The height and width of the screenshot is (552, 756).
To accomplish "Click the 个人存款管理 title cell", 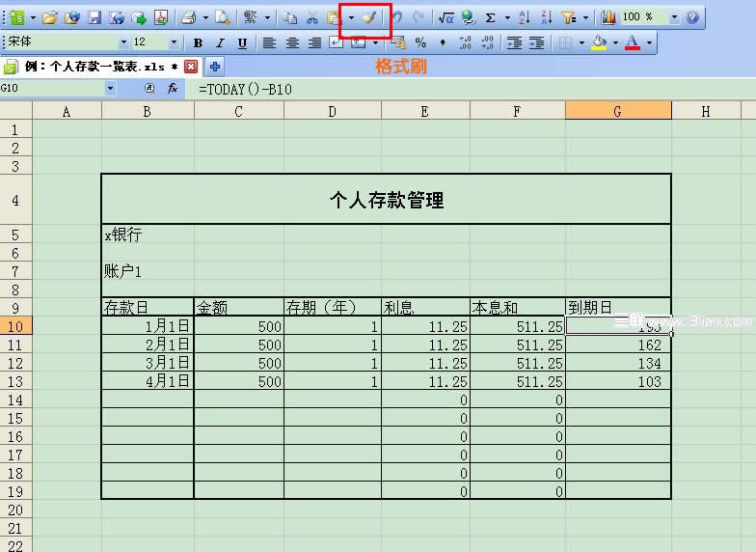I will [386, 199].
